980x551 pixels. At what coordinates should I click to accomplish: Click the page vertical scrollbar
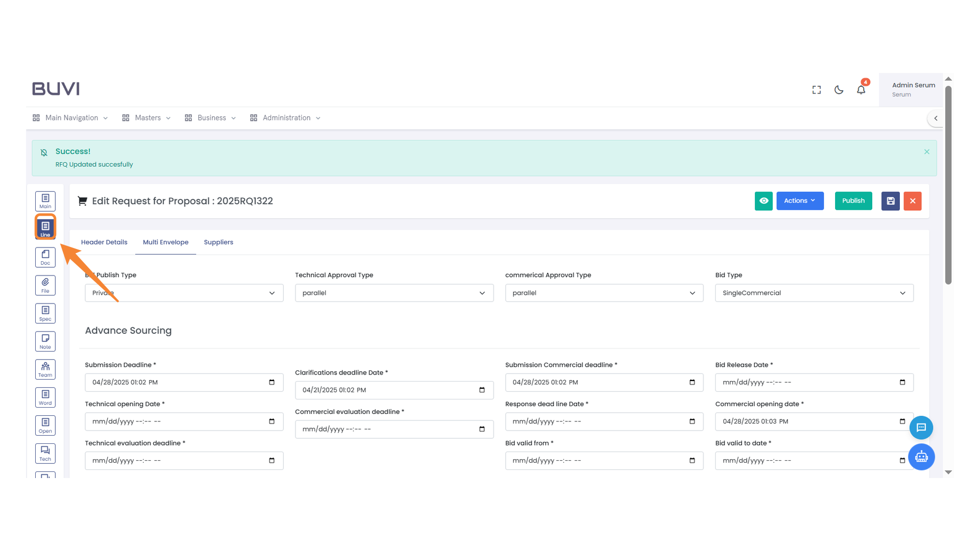[x=948, y=184]
